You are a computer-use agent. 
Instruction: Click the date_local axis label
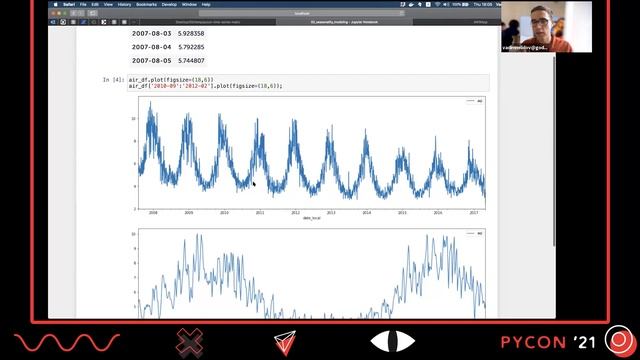311,218
